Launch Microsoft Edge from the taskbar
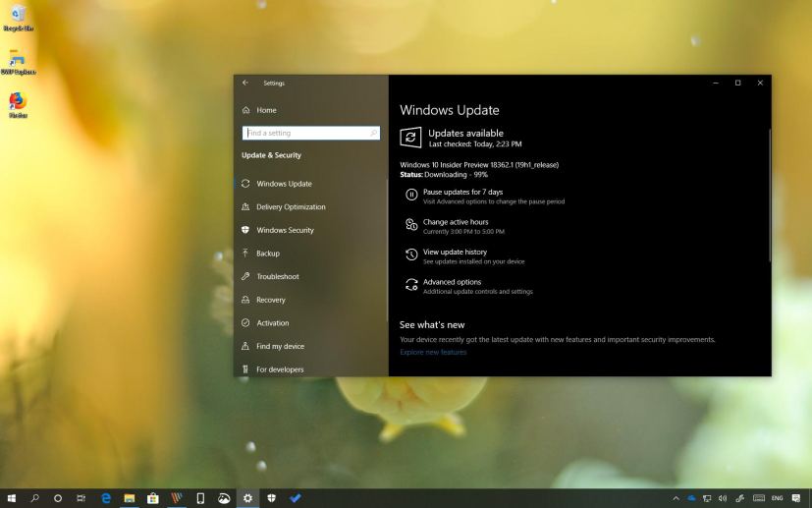Screen dimensions: 812x508 point(106,498)
